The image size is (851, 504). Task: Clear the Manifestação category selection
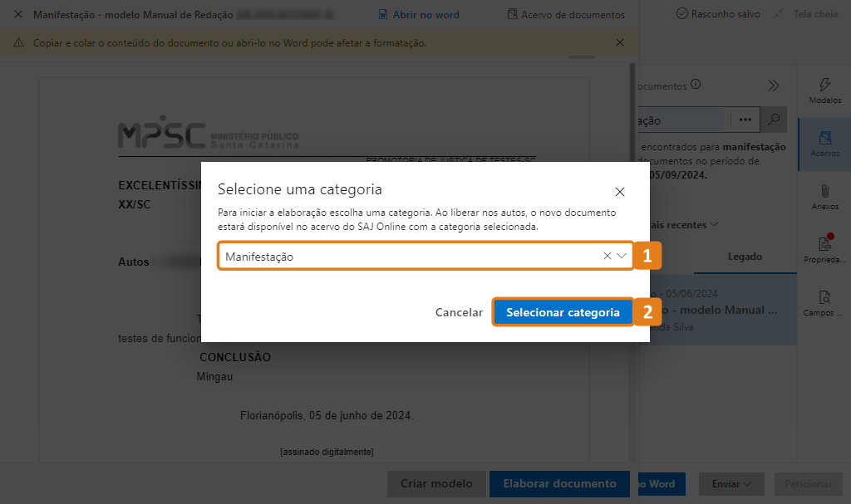point(607,257)
